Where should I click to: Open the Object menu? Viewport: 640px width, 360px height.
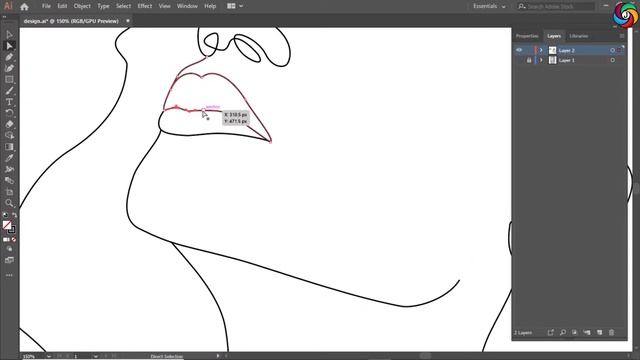pyautogui.click(x=82, y=6)
